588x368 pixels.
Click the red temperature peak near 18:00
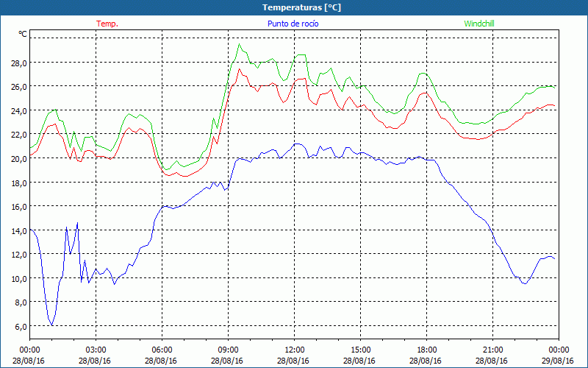tap(425, 93)
